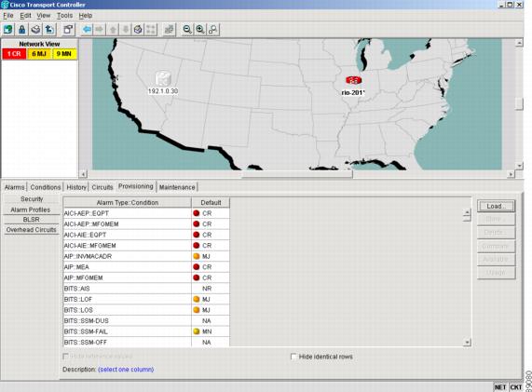This screenshot has width=532, height=392.
Task: Click the export data toolbar icon
Action: [x=49, y=30]
